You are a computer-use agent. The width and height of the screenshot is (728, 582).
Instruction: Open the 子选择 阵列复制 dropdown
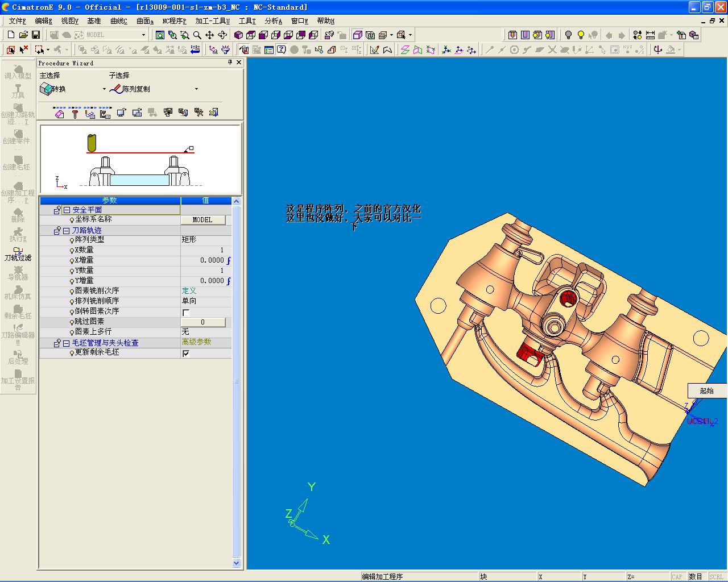click(x=197, y=89)
